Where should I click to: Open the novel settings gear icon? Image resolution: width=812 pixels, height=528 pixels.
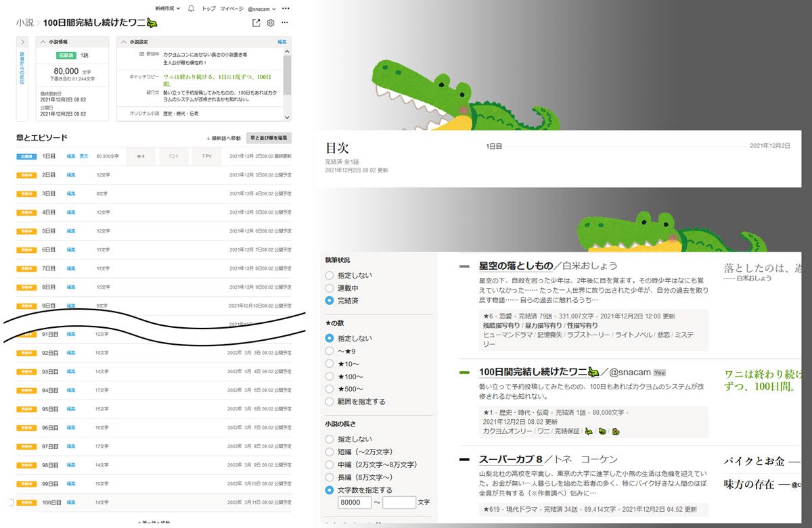[271, 23]
